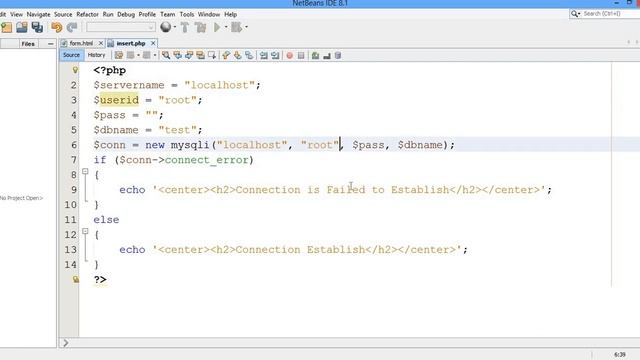
Task: Click the Build Project hammer icon
Action: coord(184,27)
